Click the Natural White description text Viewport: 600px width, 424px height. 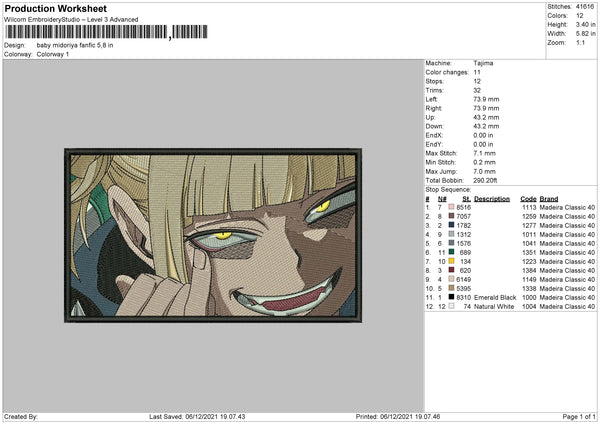[494, 307]
